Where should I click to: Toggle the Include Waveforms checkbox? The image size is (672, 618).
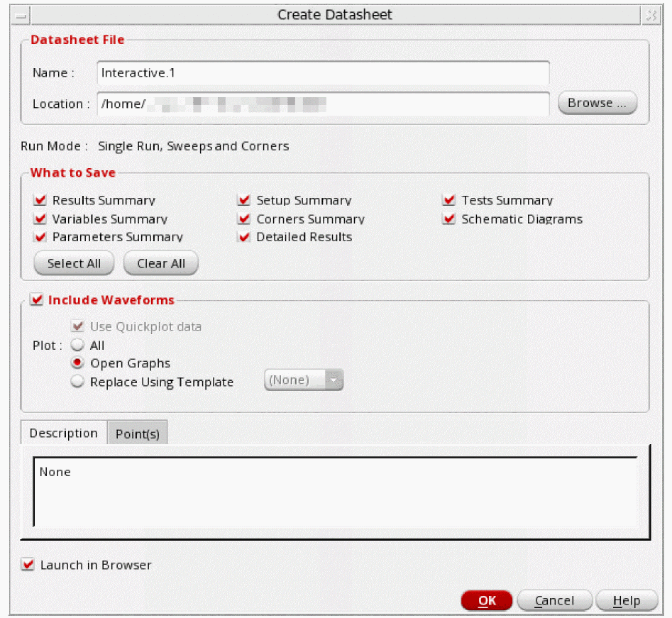(37, 300)
